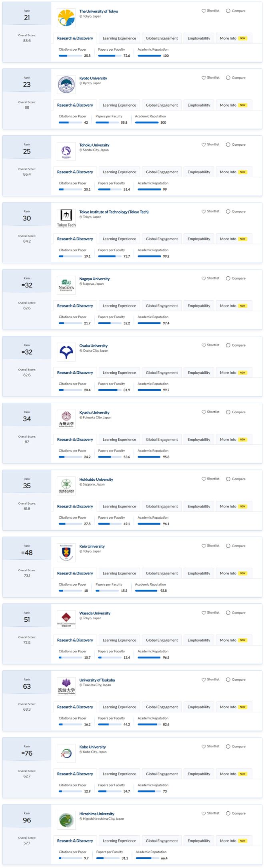Click the Waseda University logo

click(x=66, y=620)
